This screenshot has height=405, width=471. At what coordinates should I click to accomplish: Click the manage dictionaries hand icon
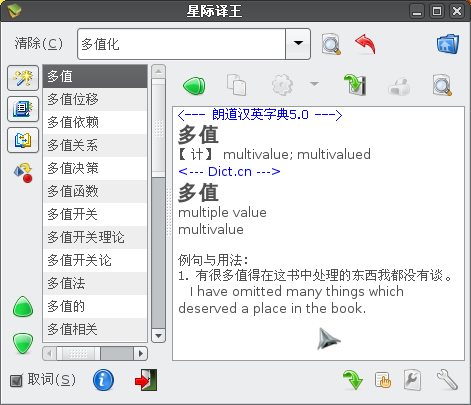click(383, 380)
